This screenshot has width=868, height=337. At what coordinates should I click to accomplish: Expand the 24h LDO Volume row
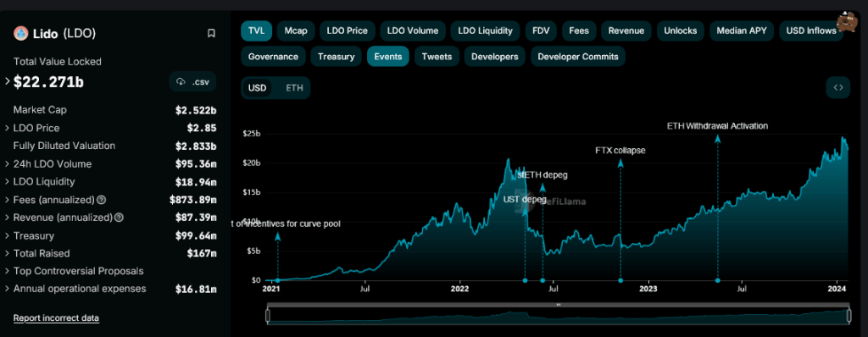7,163
